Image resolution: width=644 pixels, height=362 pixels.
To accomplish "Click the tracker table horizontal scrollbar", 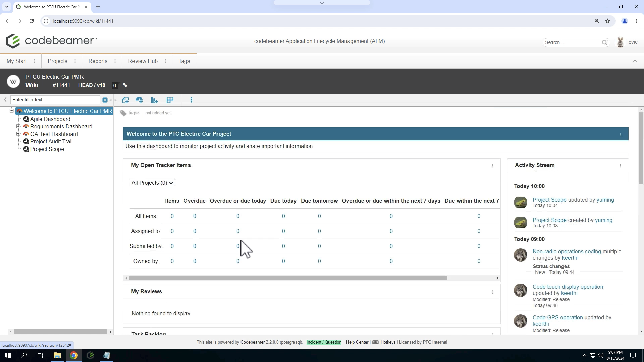I will click(288, 278).
